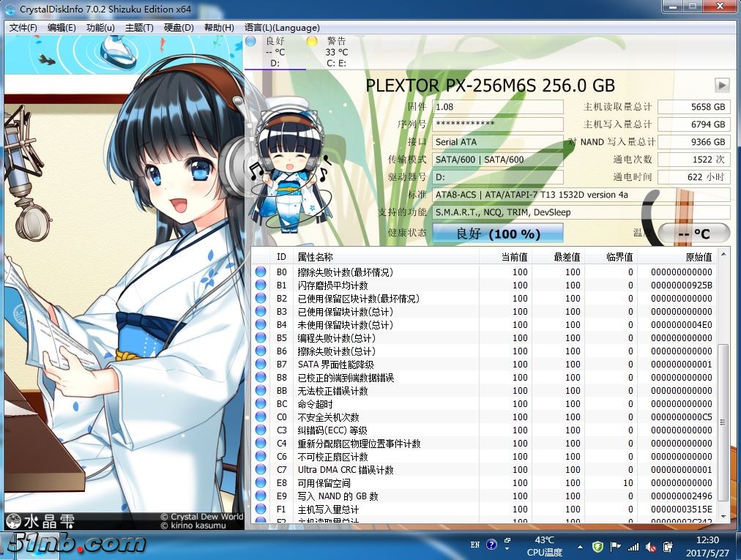Open the 编辑(E) menu
The width and height of the screenshot is (741, 560).
click(62, 28)
